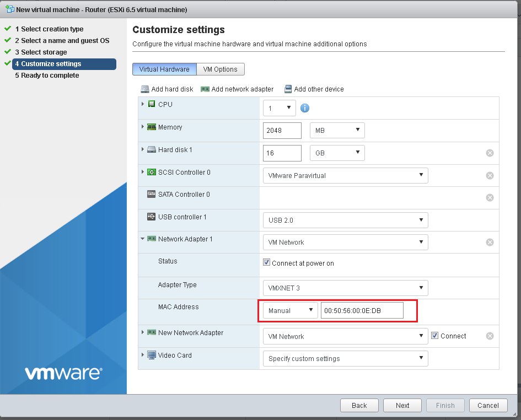Open the VMXNET 3 adapter type dropdown
This screenshot has height=420, width=521.
tap(346, 288)
